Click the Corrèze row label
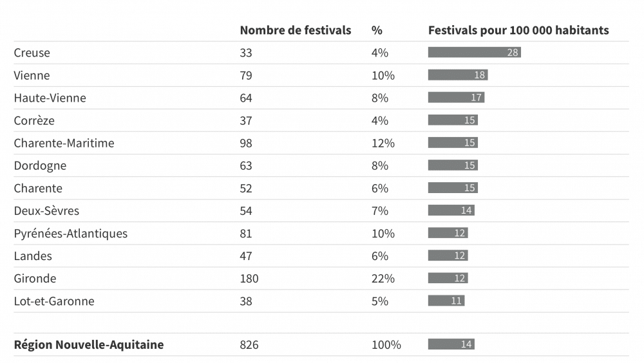The height and width of the screenshot is (363, 644). pos(34,120)
